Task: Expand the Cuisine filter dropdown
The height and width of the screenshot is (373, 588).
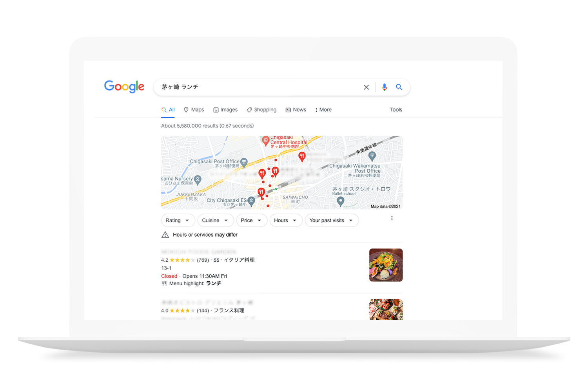Action: click(x=215, y=221)
